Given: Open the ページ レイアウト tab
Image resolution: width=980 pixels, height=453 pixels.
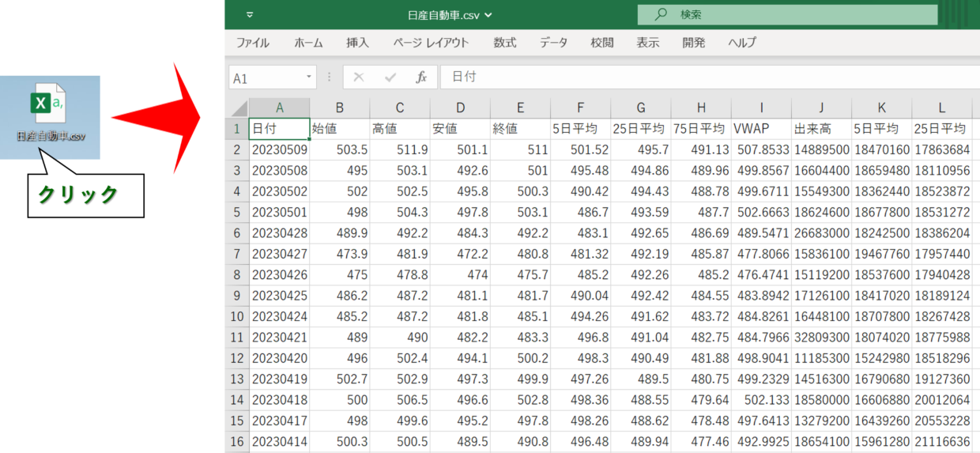Looking at the screenshot, I should coord(431,43).
